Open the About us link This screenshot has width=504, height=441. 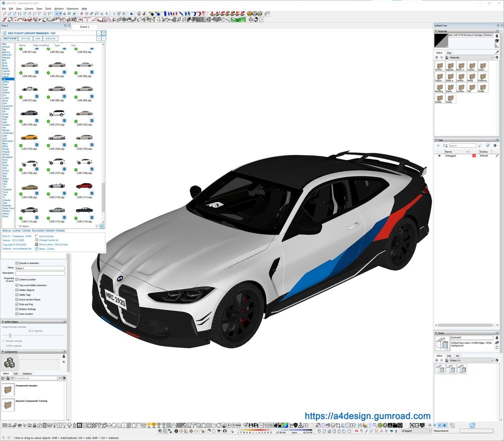7,231
